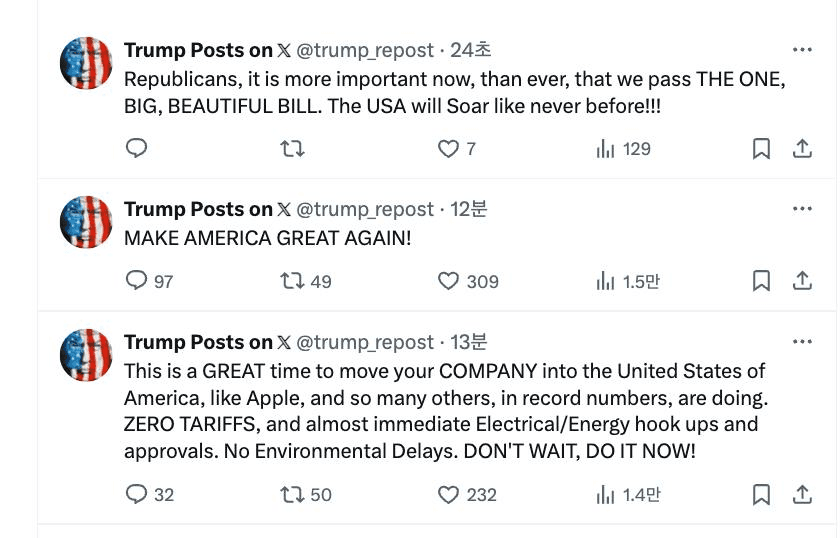The width and height of the screenshot is (840, 538).
Task: Open three-dot menu on ZERO TARIFFS tweet
Action: 802,342
